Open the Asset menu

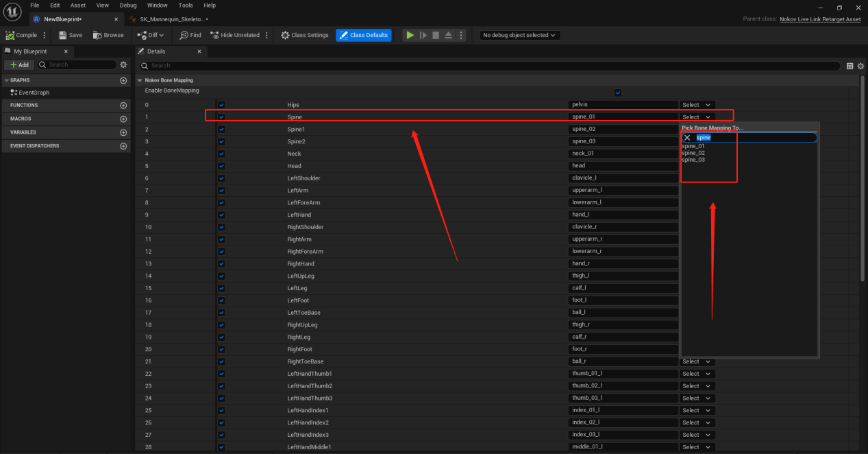(x=78, y=5)
